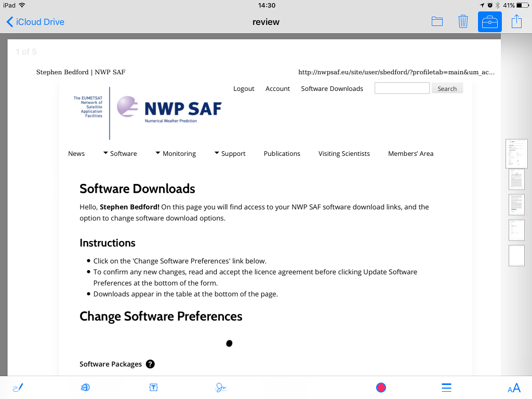The image size is (532, 399).
Task: Open the move-to-folder icon
Action: pos(437,21)
